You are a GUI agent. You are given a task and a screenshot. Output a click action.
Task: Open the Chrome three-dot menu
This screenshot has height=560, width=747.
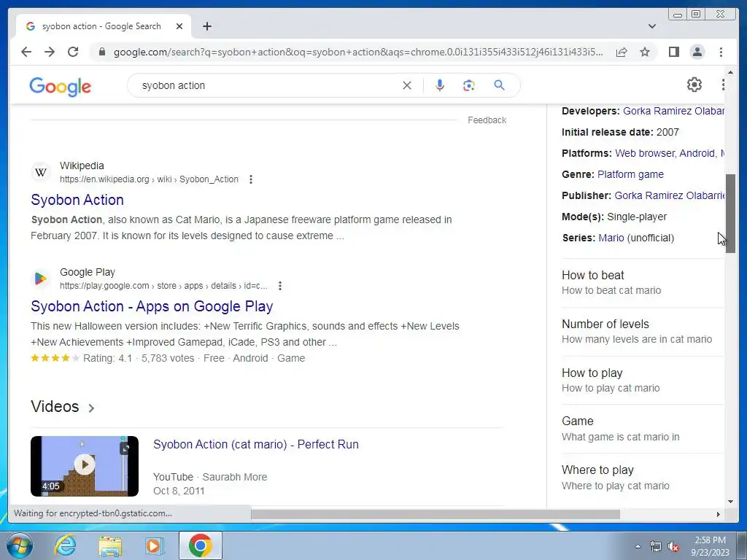[x=721, y=52]
